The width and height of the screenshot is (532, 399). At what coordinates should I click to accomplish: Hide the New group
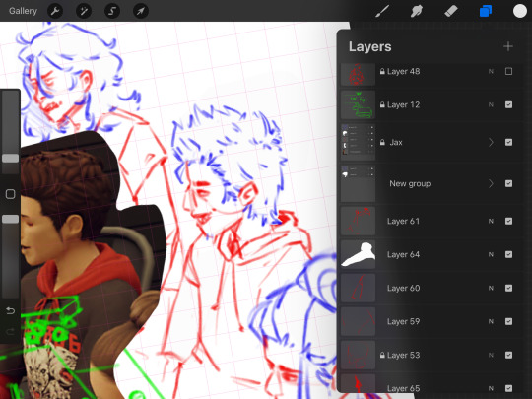(x=508, y=183)
